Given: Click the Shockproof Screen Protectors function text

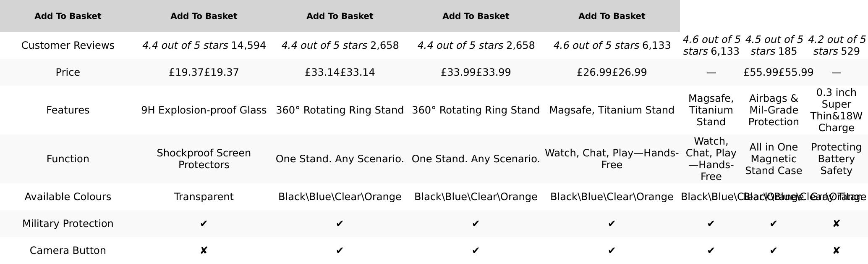Looking at the screenshot, I should pos(204,159).
